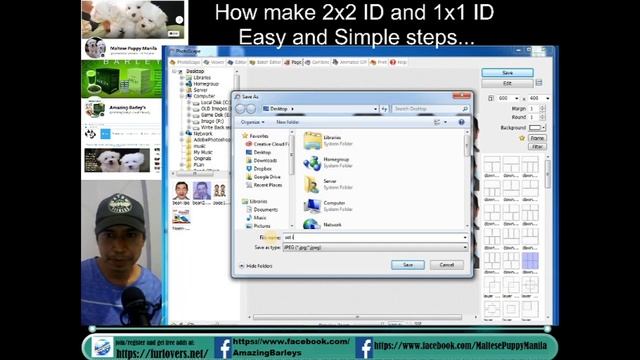Select Local Disk (C:) in the folder tree
Viewport: 640px width, 360px height.
pyautogui.click(x=216, y=102)
